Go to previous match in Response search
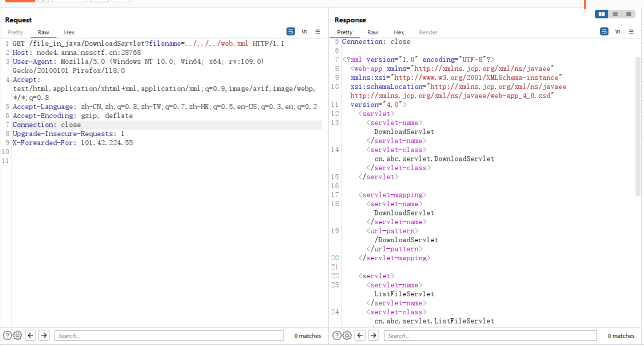Image resolution: width=644 pixels, height=346 pixels. pos(360,335)
